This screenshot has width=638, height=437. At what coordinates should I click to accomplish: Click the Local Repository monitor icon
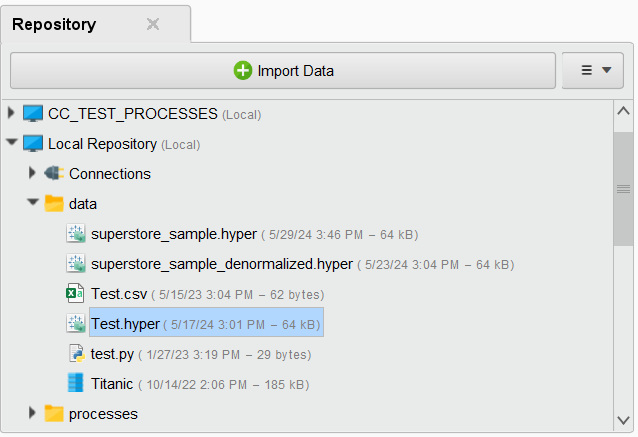pos(33,144)
